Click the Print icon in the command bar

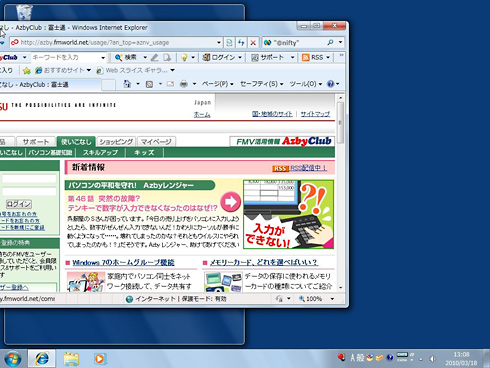coord(184,84)
